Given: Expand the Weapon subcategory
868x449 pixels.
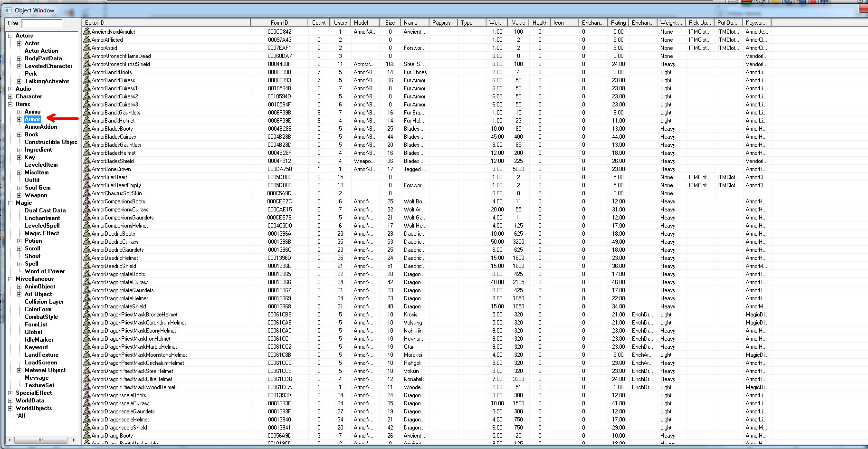Looking at the screenshot, I should click(19, 195).
